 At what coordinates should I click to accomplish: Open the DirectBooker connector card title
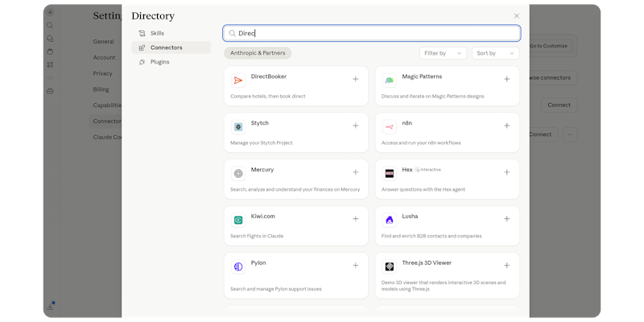(269, 76)
